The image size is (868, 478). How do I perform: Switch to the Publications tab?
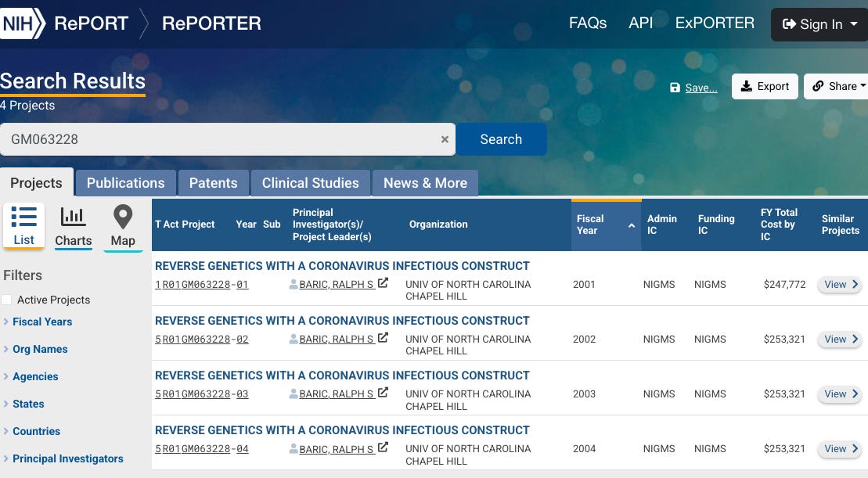point(126,183)
